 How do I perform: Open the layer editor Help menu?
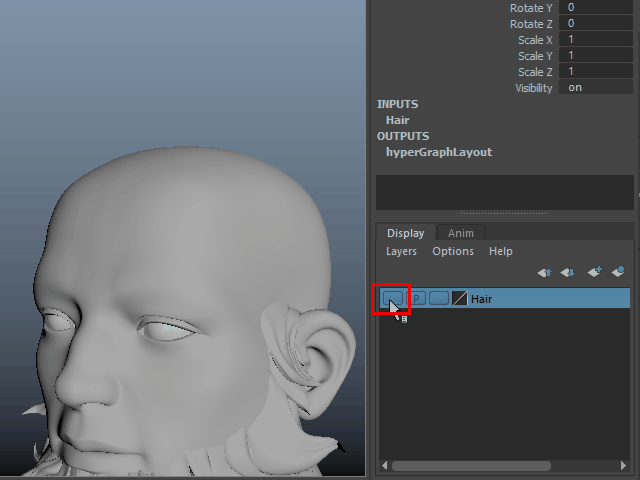point(501,251)
